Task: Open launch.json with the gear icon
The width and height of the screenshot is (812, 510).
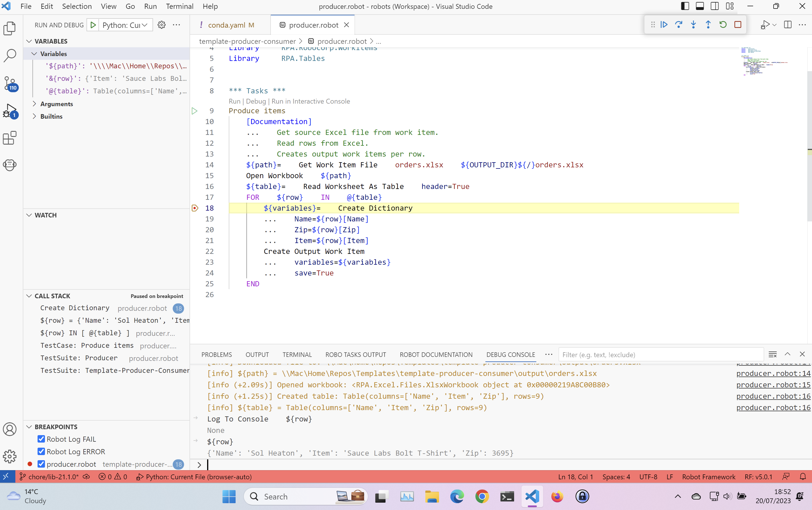Action: point(162,25)
